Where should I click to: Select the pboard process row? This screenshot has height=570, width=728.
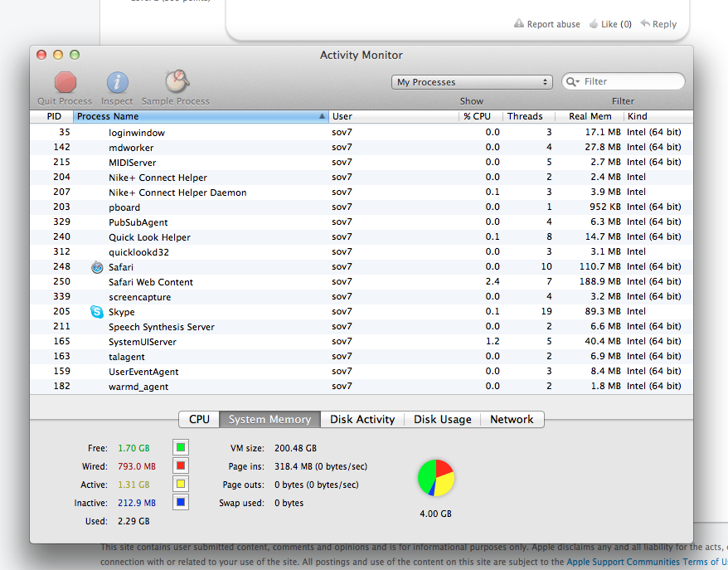pos(362,207)
